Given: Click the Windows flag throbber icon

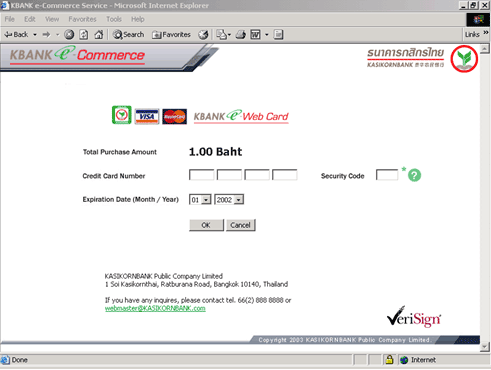Looking at the screenshot, I should [x=478, y=19].
